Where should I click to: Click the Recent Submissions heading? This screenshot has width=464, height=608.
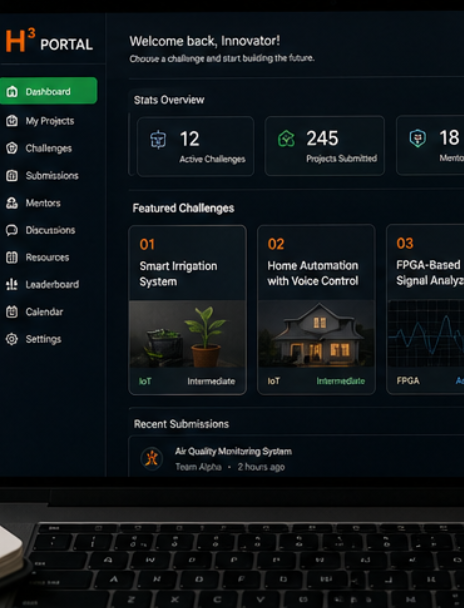pos(181,424)
